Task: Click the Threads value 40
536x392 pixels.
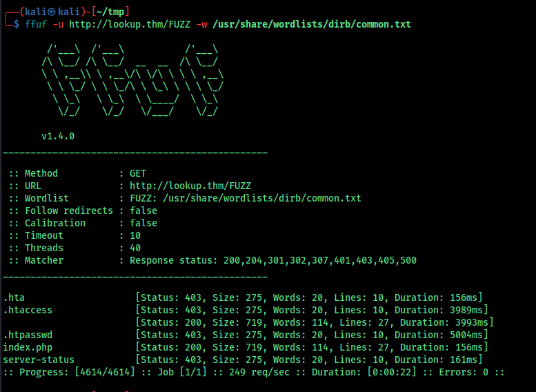Action: 135,248
